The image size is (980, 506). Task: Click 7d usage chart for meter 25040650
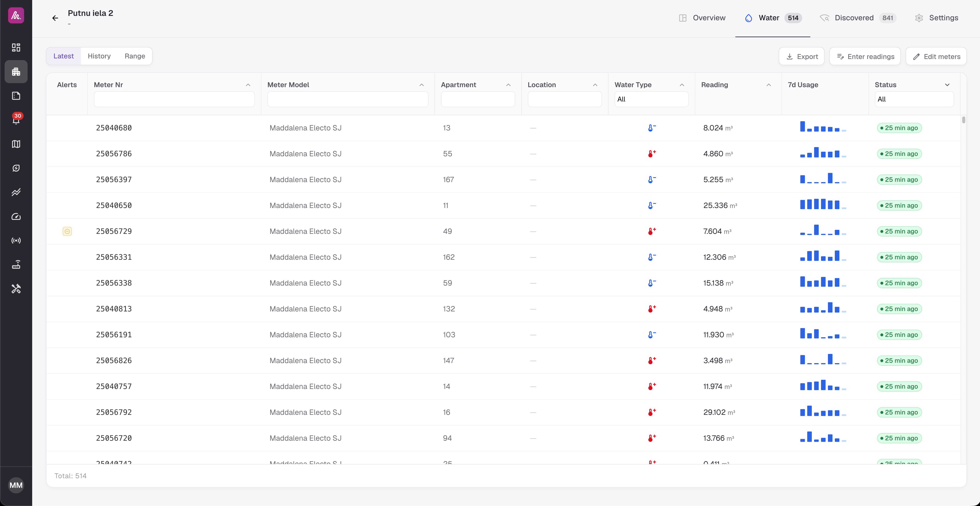pyautogui.click(x=823, y=204)
